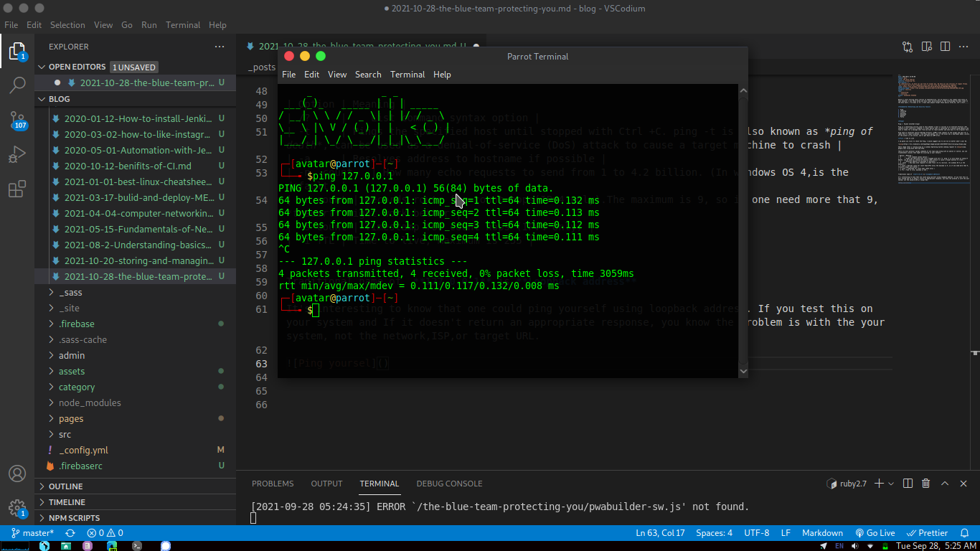Click the battery icon in system tray
This screenshot has width=980, height=551.
885,546
